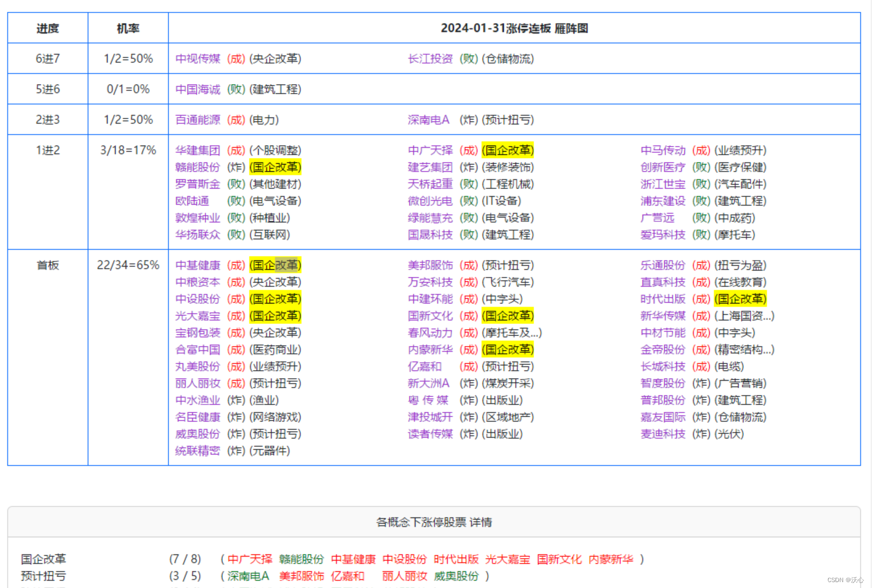Click the 合富中国 stock link

(198, 350)
